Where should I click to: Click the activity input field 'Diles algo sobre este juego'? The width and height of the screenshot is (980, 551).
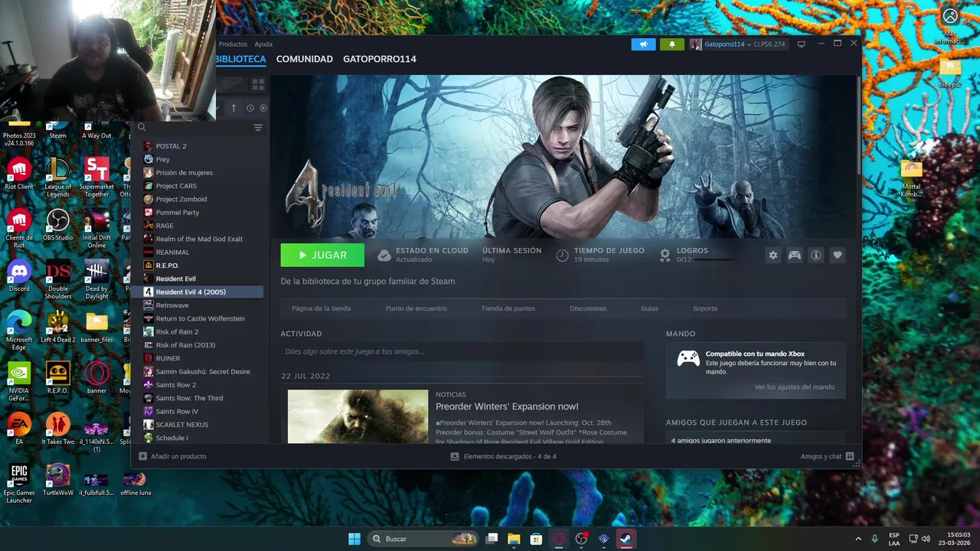pos(462,351)
